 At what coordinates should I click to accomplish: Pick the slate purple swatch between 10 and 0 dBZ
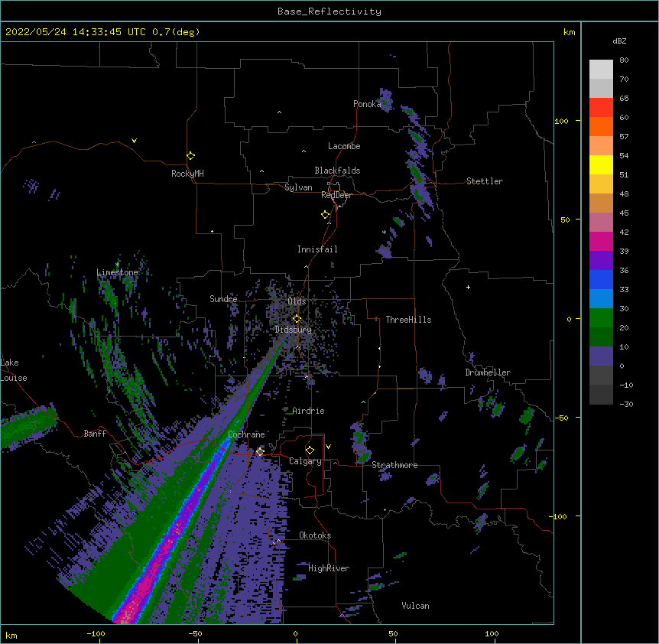pos(601,356)
